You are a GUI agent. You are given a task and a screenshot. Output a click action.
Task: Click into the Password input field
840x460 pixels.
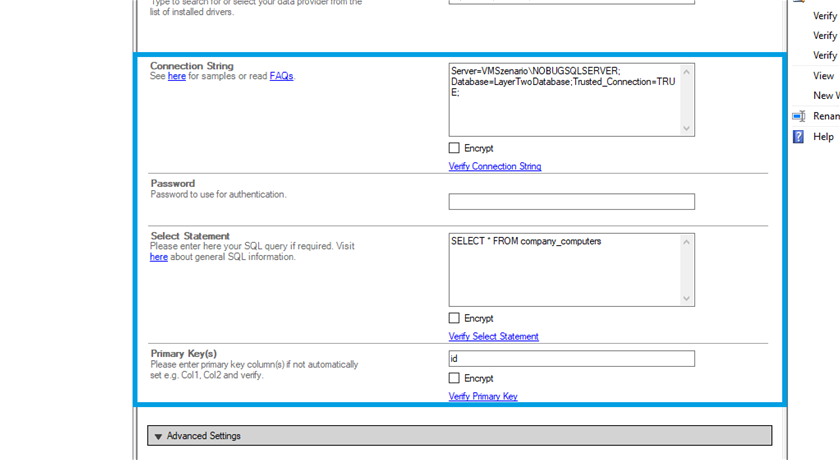(x=571, y=202)
